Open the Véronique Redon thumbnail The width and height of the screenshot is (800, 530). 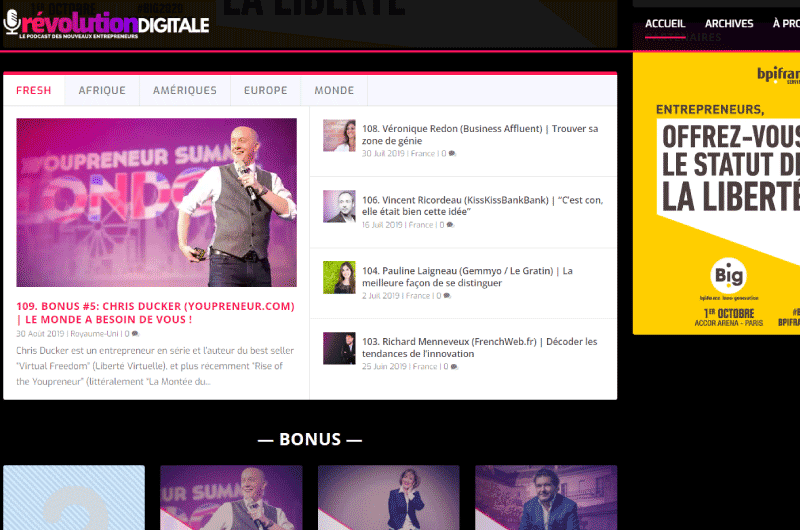point(339,135)
